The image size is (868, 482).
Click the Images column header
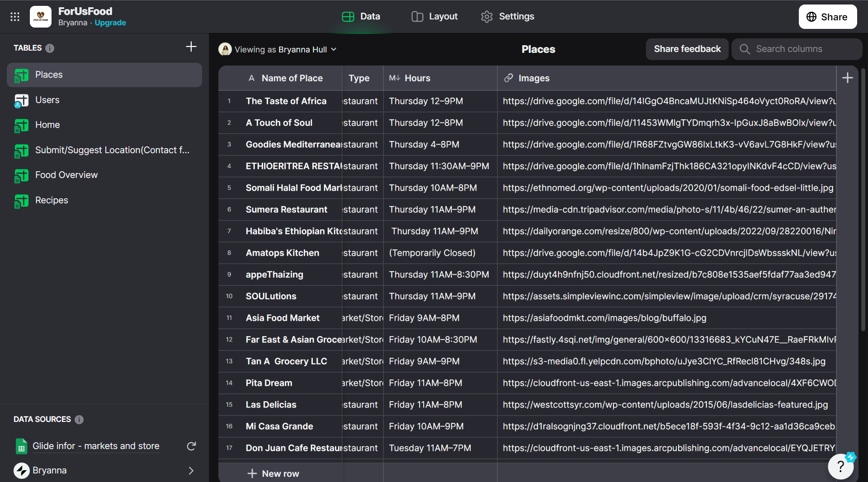667,78
